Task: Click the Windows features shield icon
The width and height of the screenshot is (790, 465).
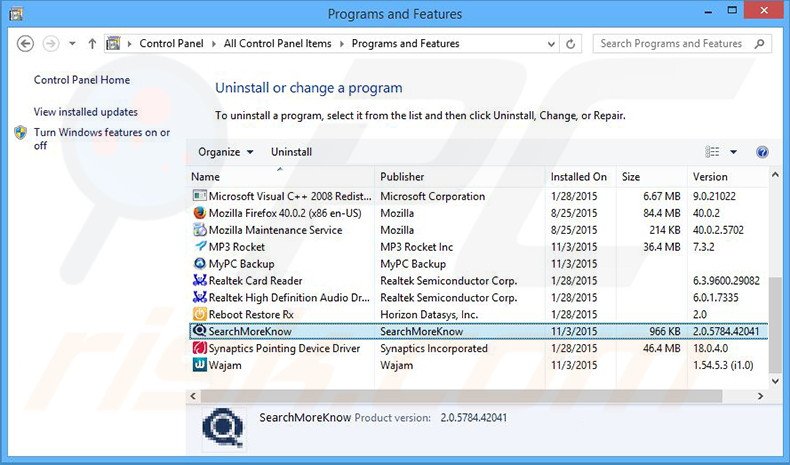Action: [x=21, y=132]
